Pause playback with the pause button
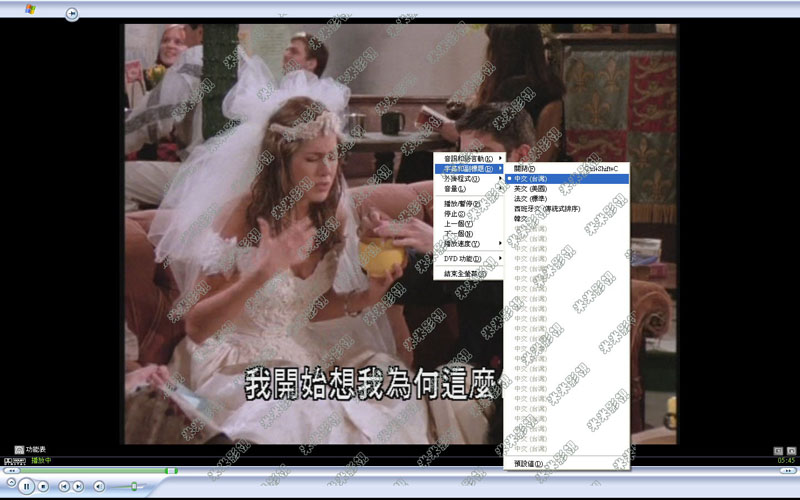The width and height of the screenshot is (800, 500). pos(27,486)
